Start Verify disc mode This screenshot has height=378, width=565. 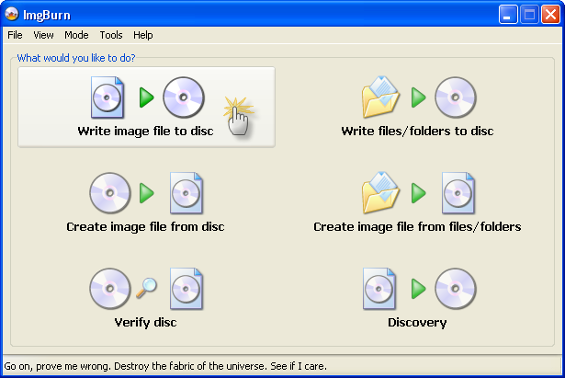pyautogui.click(x=146, y=298)
